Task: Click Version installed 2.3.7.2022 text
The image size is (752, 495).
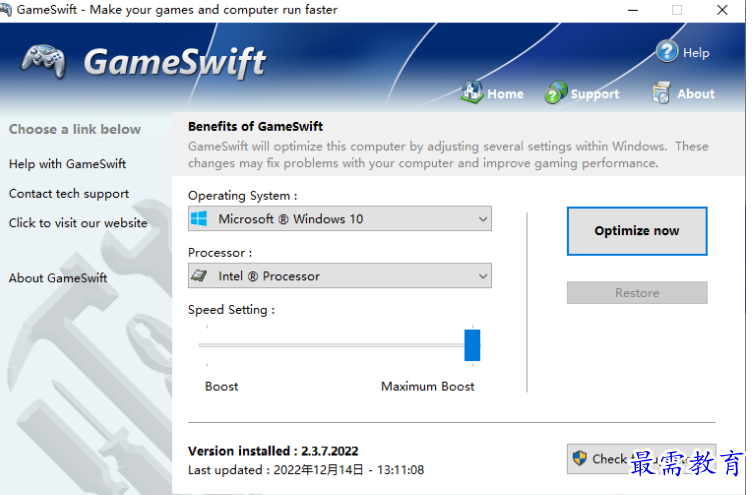Action: coord(273,451)
